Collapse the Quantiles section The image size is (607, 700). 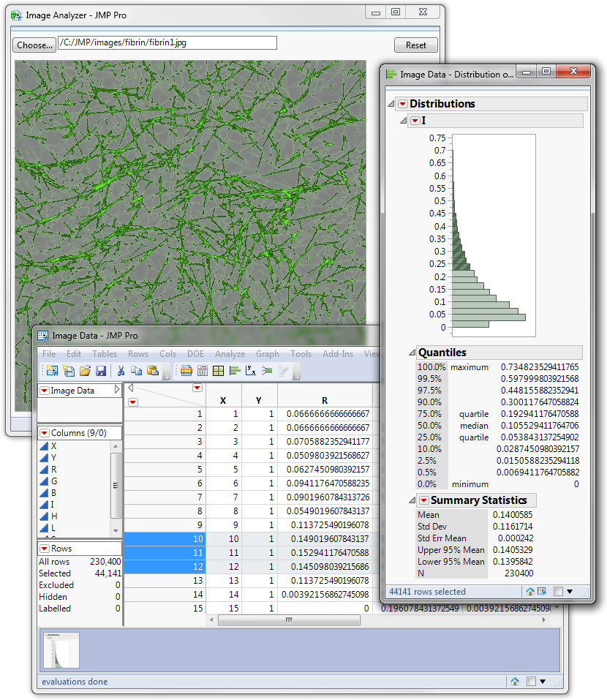tap(412, 353)
